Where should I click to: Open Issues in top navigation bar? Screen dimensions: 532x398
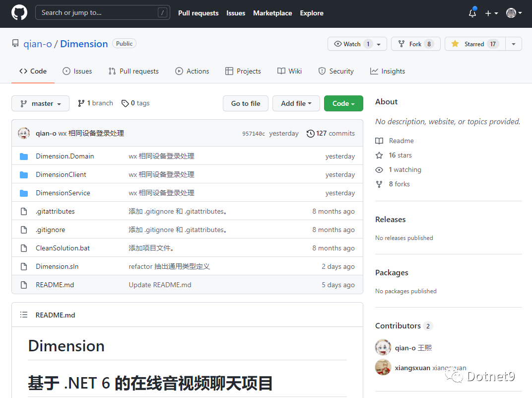236,13
